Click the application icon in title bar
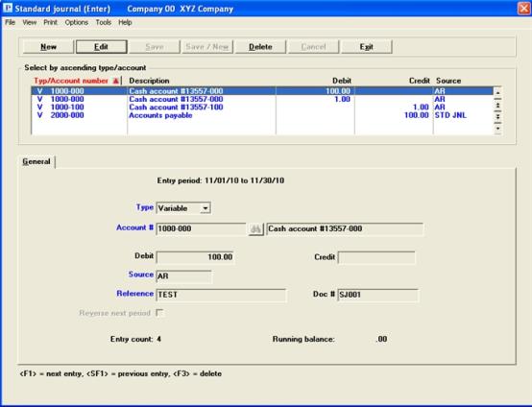This screenshot has width=532, height=407. click(x=7, y=8)
